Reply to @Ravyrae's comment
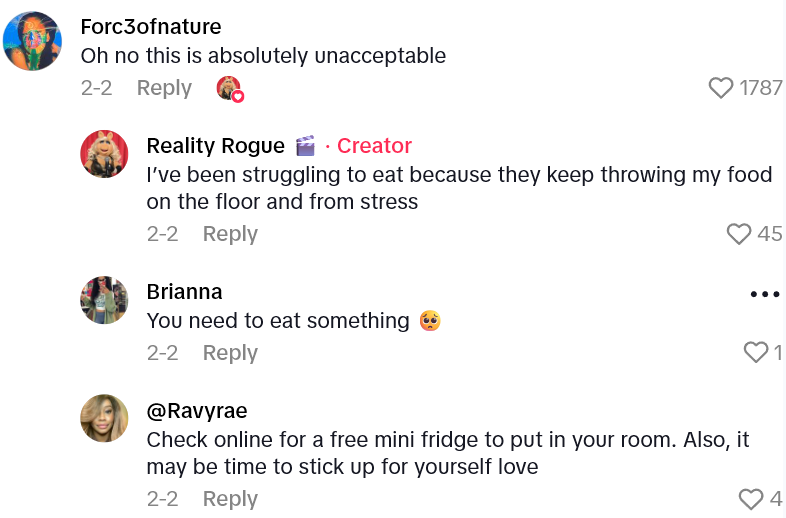This screenshot has width=786, height=518. [x=230, y=498]
